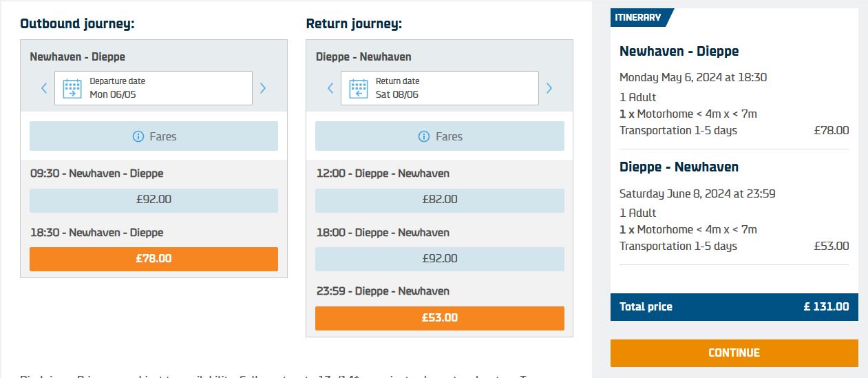Go to previous outbound departure date

(x=44, y=88)
